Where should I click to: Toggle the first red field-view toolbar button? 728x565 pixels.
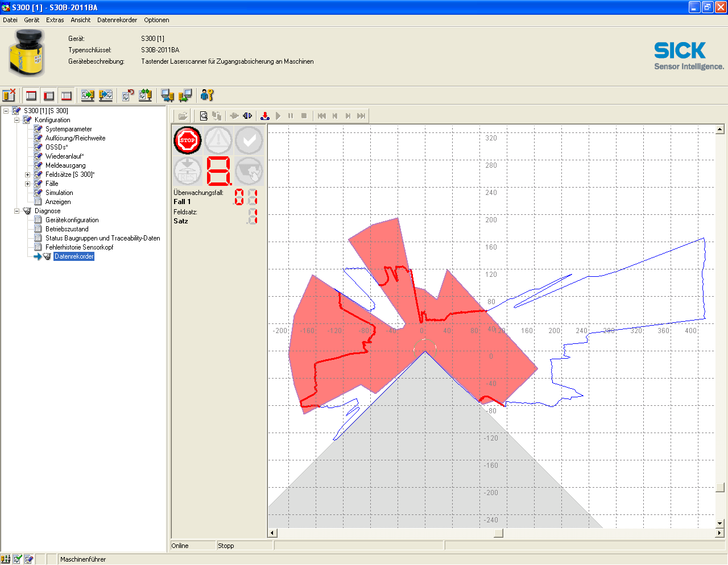click(x=31, y=95)
